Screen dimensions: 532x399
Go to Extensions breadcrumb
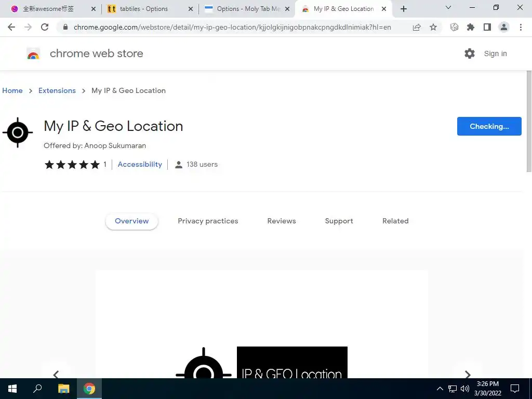tap(57, 90)
